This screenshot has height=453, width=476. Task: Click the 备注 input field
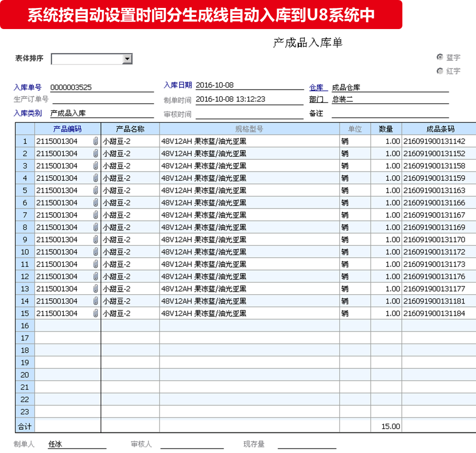(x=390, y=113)
